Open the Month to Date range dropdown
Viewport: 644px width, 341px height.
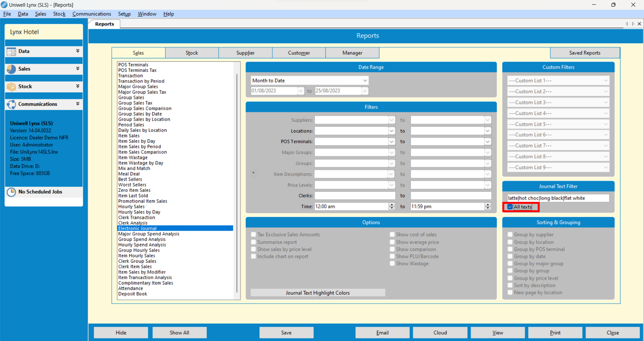tap(365, 81)
